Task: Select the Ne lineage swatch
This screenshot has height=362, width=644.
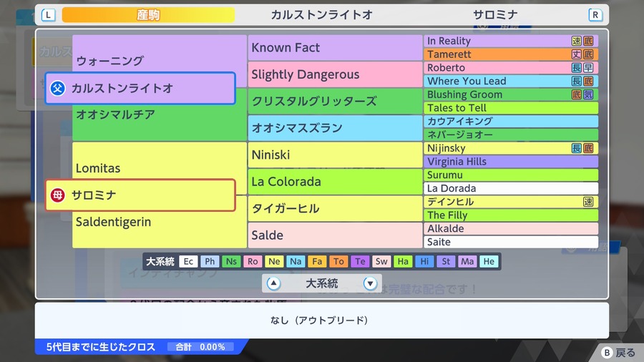Action: tap(274, 261)
